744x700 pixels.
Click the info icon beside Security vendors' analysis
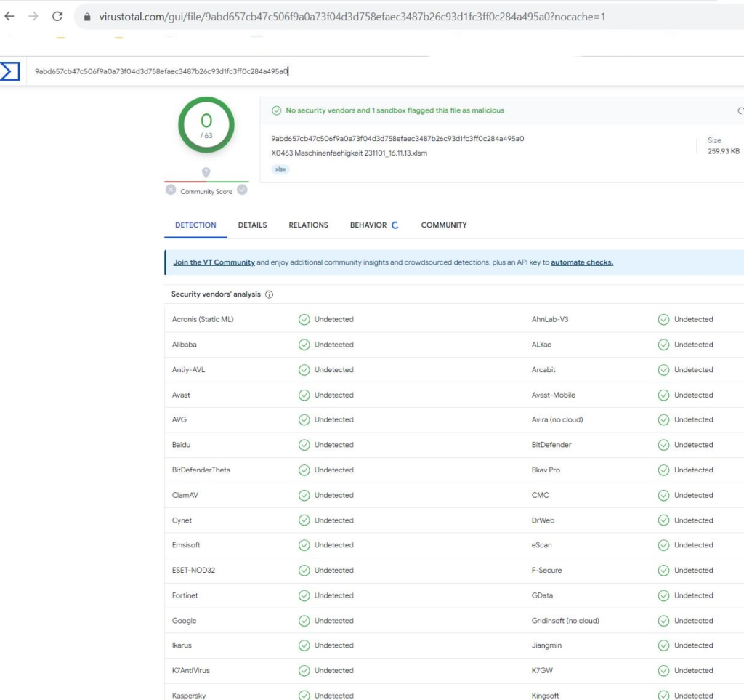[x=269, y=294]
